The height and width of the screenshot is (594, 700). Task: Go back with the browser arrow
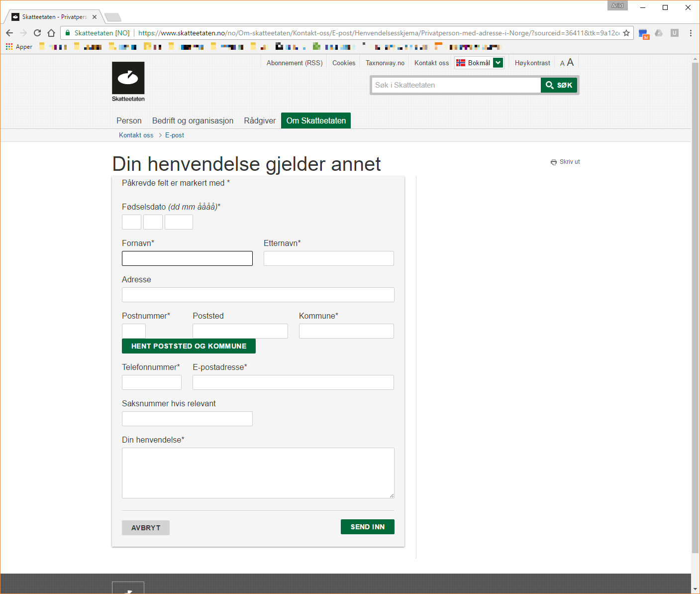(x=9, y=33)
